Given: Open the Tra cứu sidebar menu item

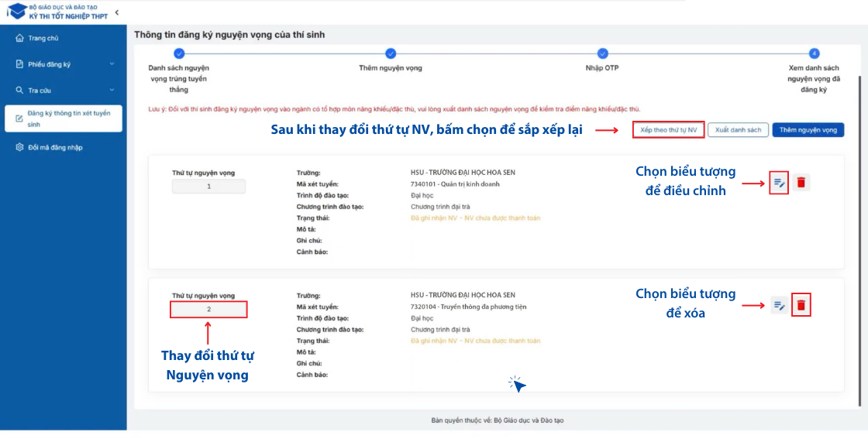Looking at the screenshot, I should pyautogui.click(x=40, y=91).
